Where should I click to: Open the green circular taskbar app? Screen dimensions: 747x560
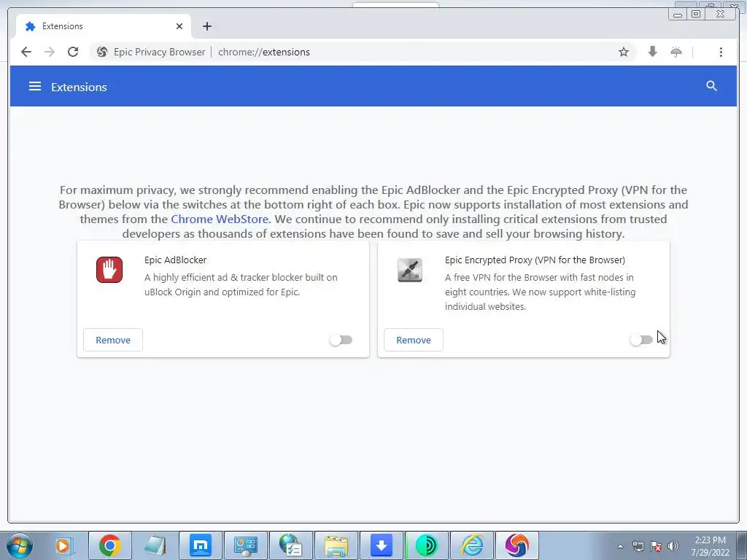coord(427,545)
